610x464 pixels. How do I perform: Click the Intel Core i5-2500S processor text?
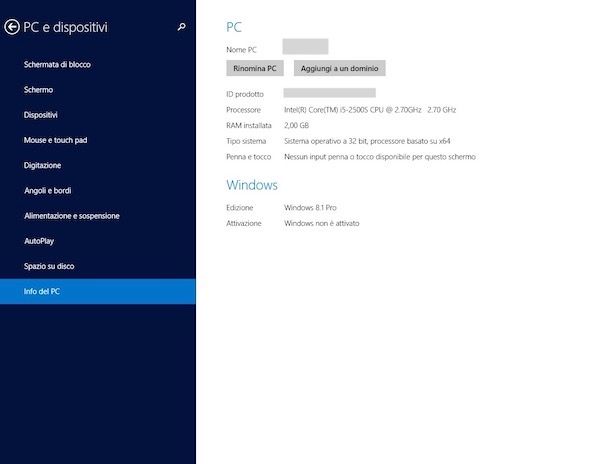point(370,110)
